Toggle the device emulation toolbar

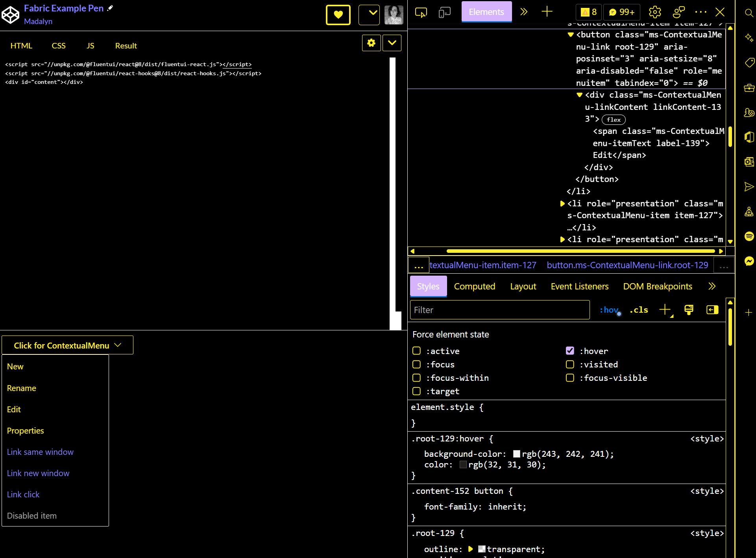(x=444, y=12)
